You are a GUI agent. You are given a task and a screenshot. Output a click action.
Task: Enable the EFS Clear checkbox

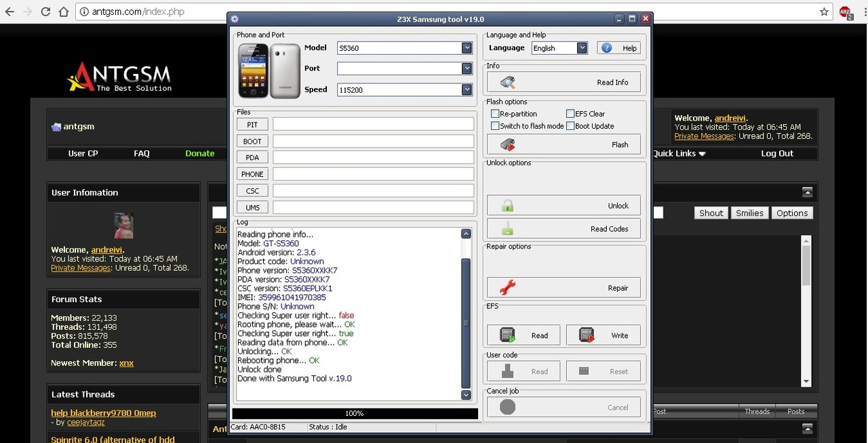pos(570,114)
